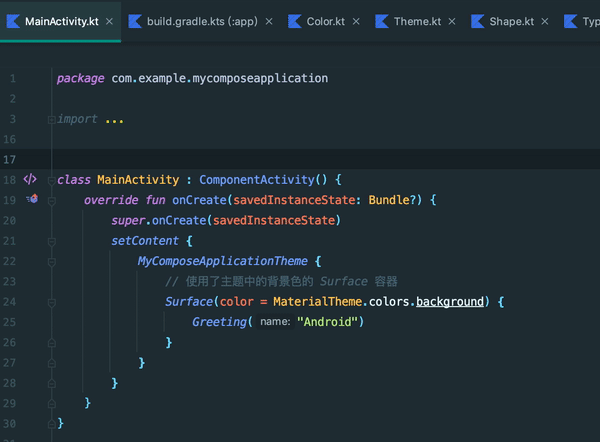Click the "Android" string literal

[x=327, y=322]
